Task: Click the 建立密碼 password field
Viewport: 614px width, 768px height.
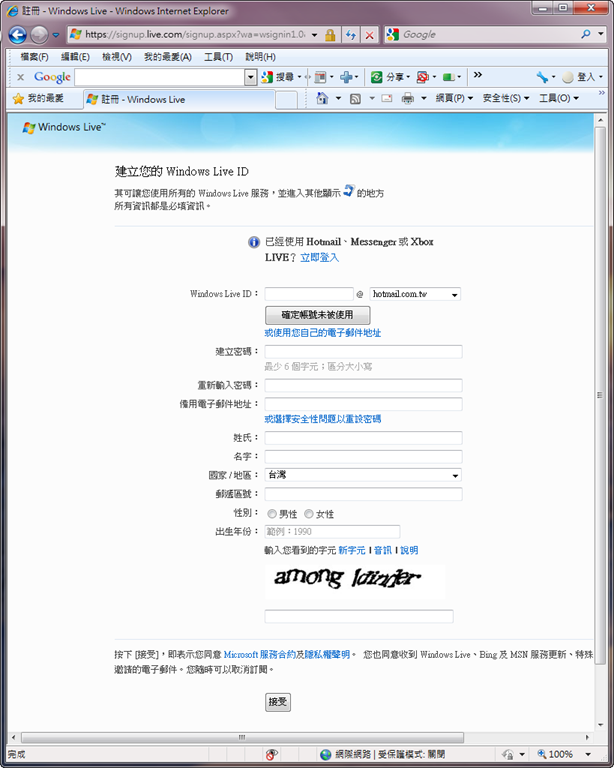Action: click(363, 352)
